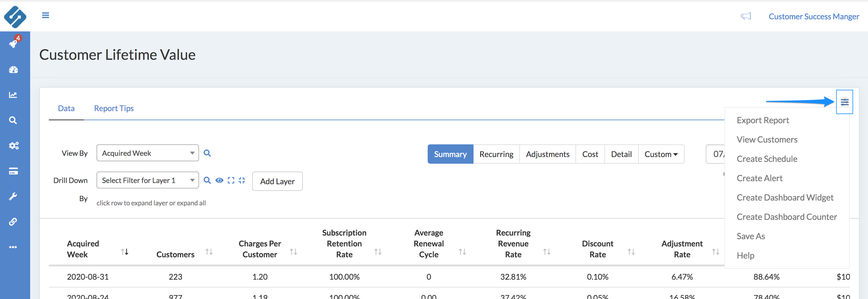Toggle the eye visibility icon beside Drill Down

click(219, 181)
